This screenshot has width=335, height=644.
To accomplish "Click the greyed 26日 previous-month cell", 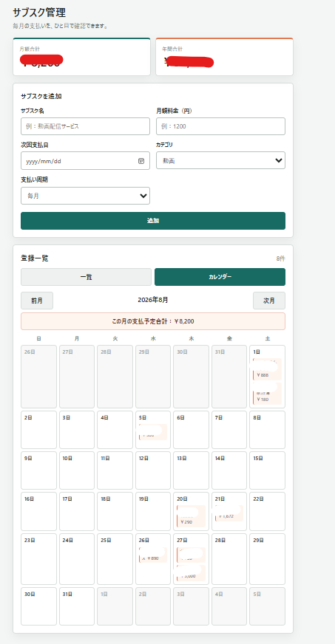I will [x=38, y=377].
